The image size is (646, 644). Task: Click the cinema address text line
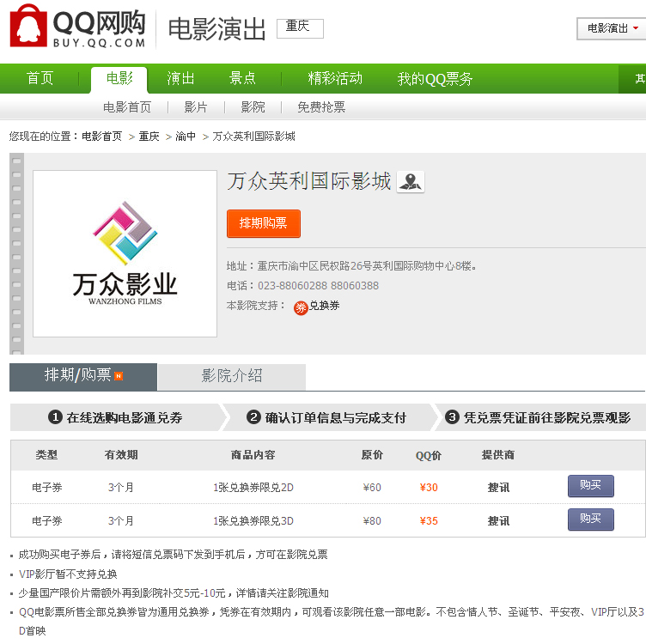[x=351, y=266]
